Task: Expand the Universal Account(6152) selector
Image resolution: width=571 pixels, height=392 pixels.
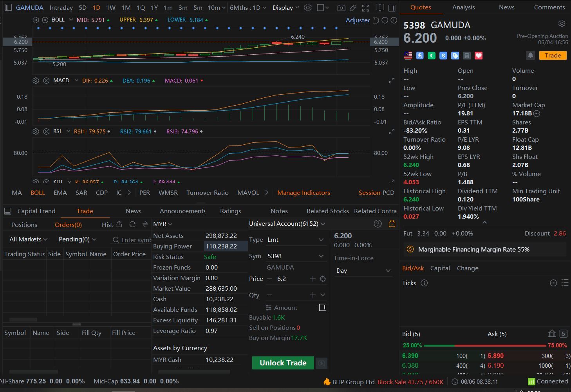Action: (287, 223)
